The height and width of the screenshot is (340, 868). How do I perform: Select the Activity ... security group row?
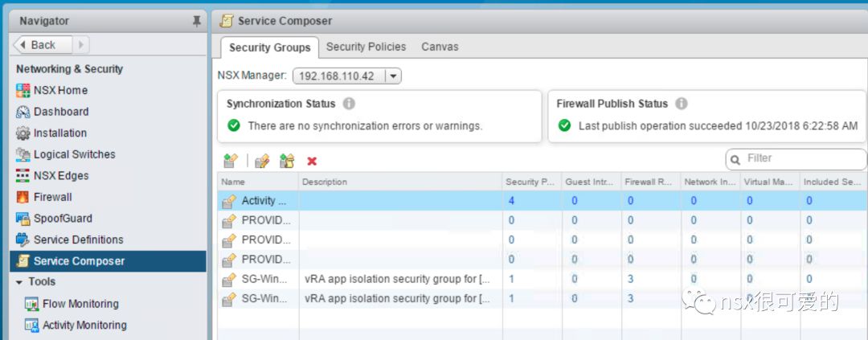point(542,201)
